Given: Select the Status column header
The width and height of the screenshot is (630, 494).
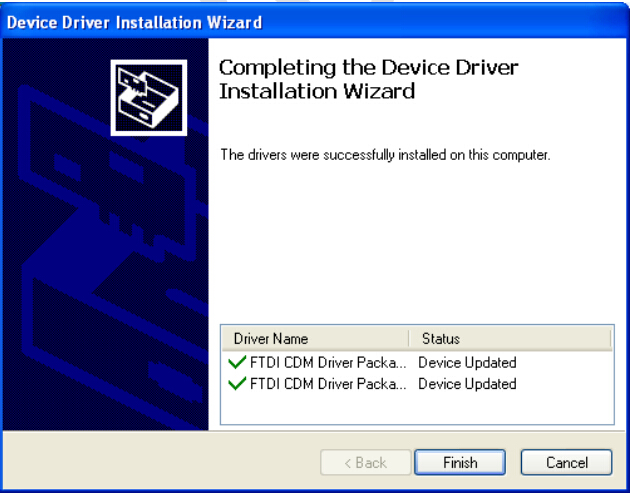Looking at the screenshot, I should (x=510, y=339).
